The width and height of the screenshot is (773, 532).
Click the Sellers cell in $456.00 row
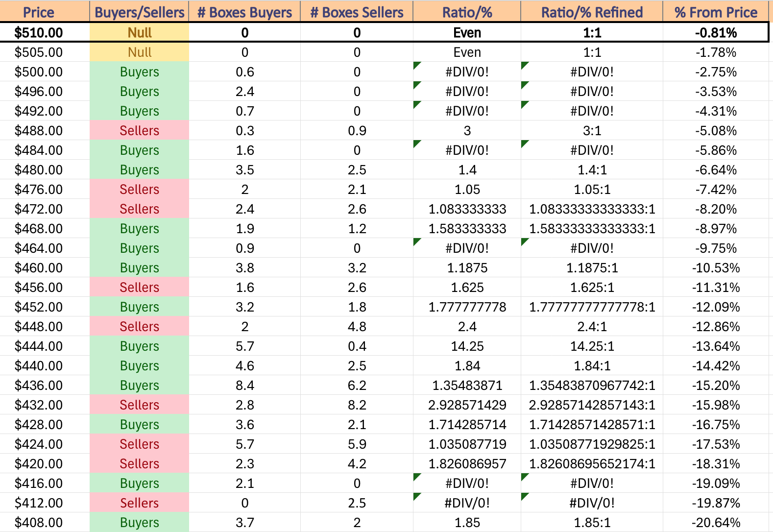click(x=139, y=287)
